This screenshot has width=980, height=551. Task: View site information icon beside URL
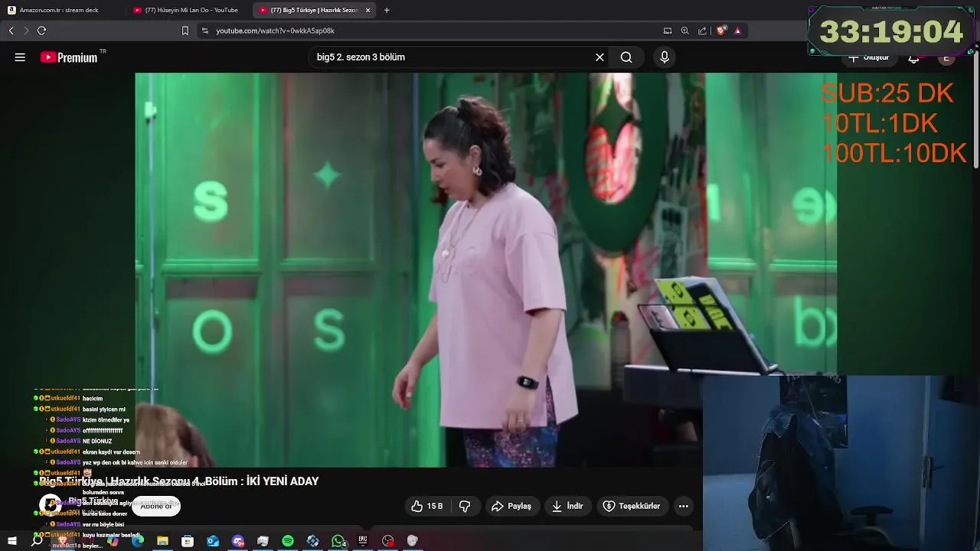tap(204, 31)
